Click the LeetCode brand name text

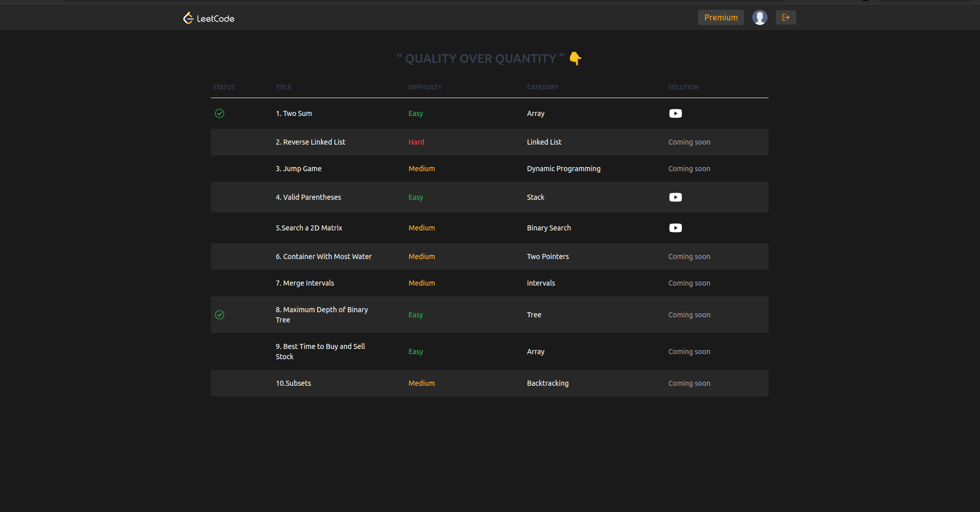216,19
